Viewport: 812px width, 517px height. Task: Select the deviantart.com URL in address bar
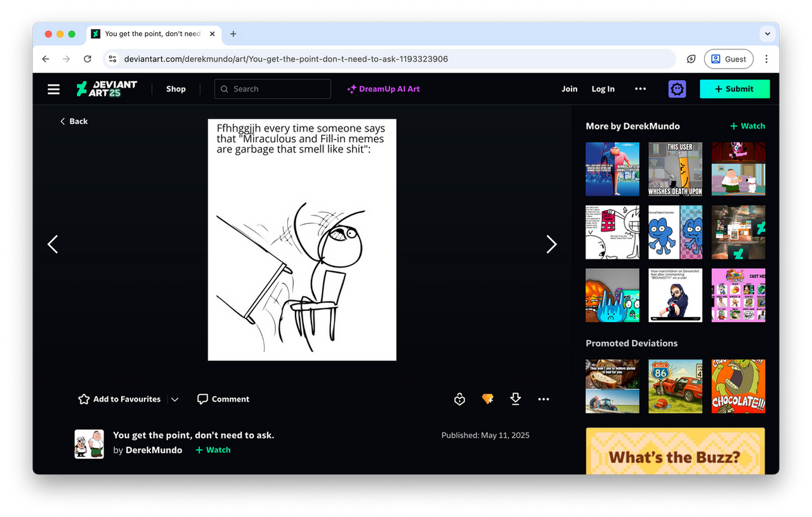click(x=286, y=59)
